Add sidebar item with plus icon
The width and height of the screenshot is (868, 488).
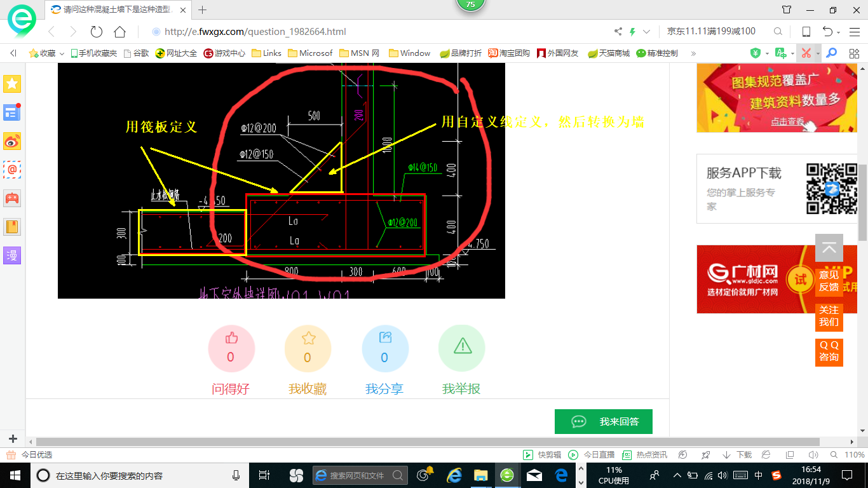point(13,438)
